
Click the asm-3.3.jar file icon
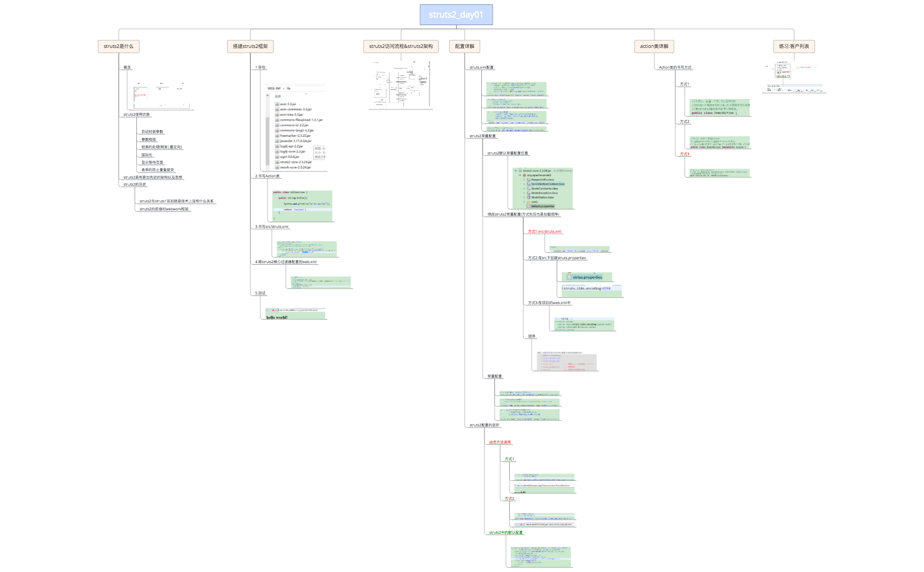click(277, 104)
